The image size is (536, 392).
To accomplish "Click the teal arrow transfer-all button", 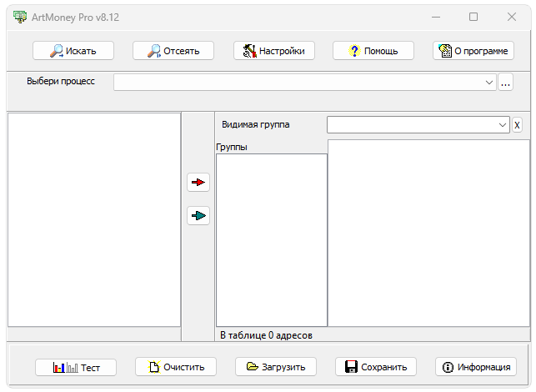I will pos(198,216).
